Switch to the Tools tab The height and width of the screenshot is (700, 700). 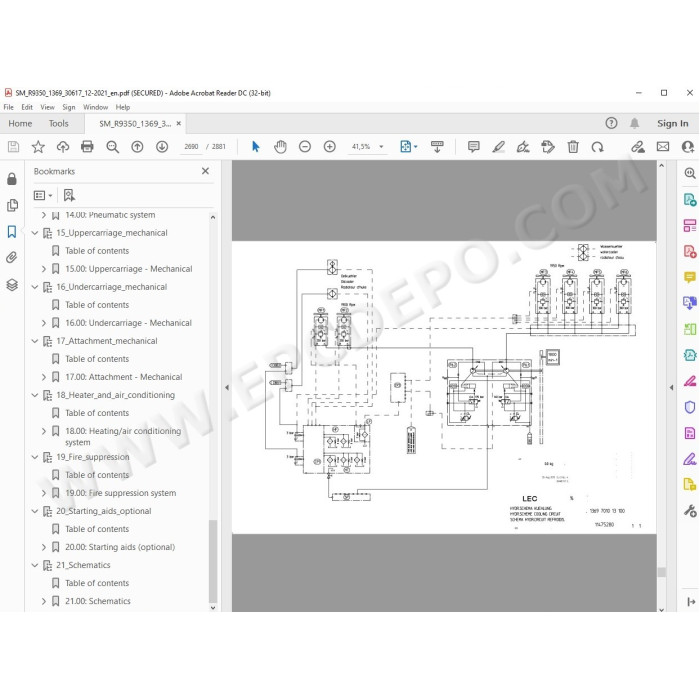point(58,123)
